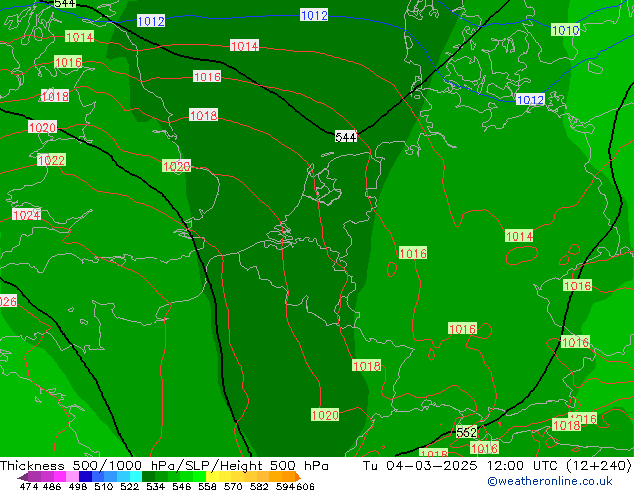634x490 pixels.
Task: Click the bright magenta legend swatch
Action: pos(59,477)
